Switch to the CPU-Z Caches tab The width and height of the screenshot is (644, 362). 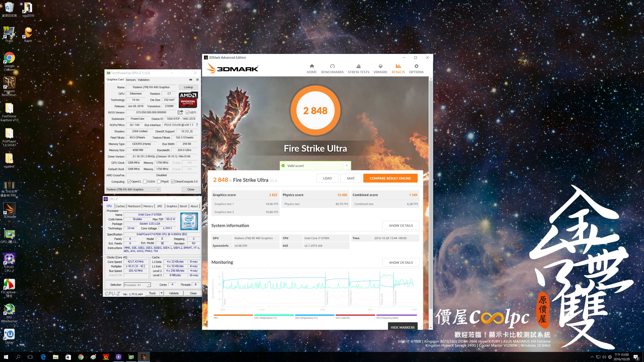[x=120, y=206]
